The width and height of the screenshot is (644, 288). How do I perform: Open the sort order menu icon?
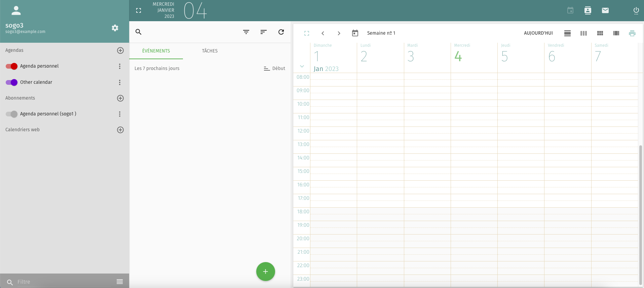click(x=263, y=32)
